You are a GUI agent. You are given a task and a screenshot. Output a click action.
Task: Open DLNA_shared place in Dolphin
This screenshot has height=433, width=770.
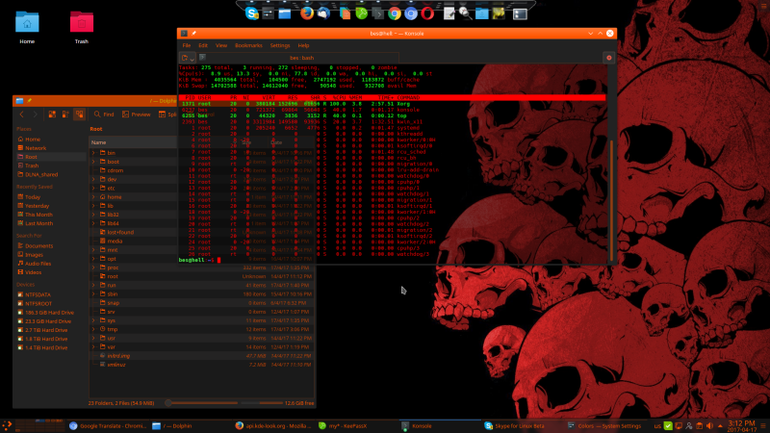pos(50,175)
